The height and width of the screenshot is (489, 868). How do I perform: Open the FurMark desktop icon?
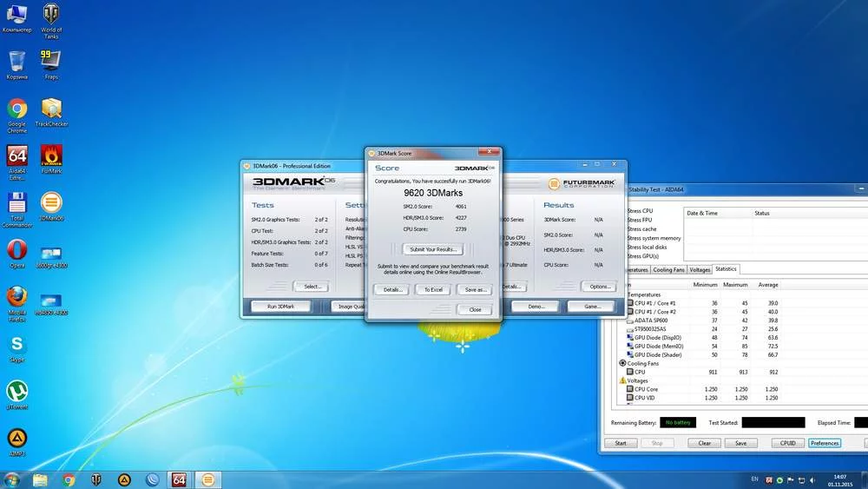[51, 156]
